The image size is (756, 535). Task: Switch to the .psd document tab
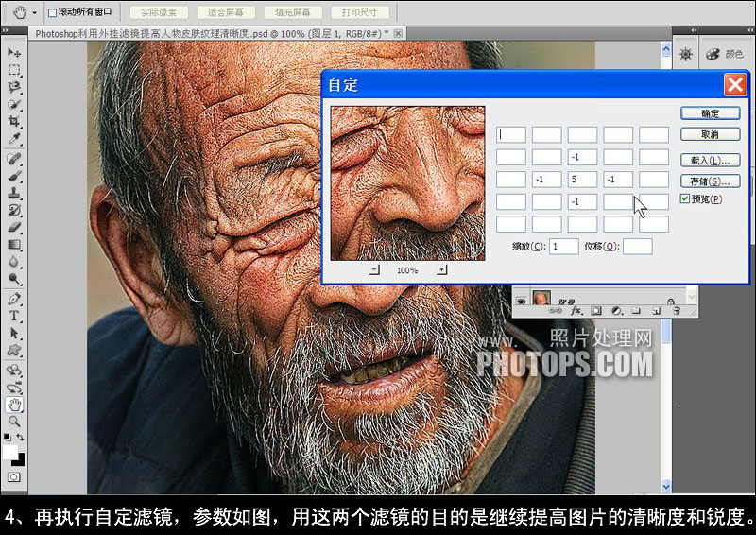[x=212, y=34]
